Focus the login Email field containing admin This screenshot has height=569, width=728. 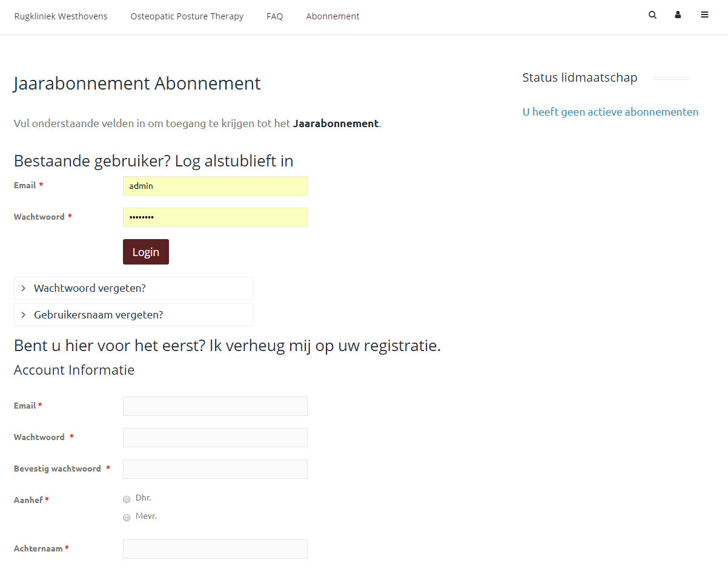(x=215, y=186)
